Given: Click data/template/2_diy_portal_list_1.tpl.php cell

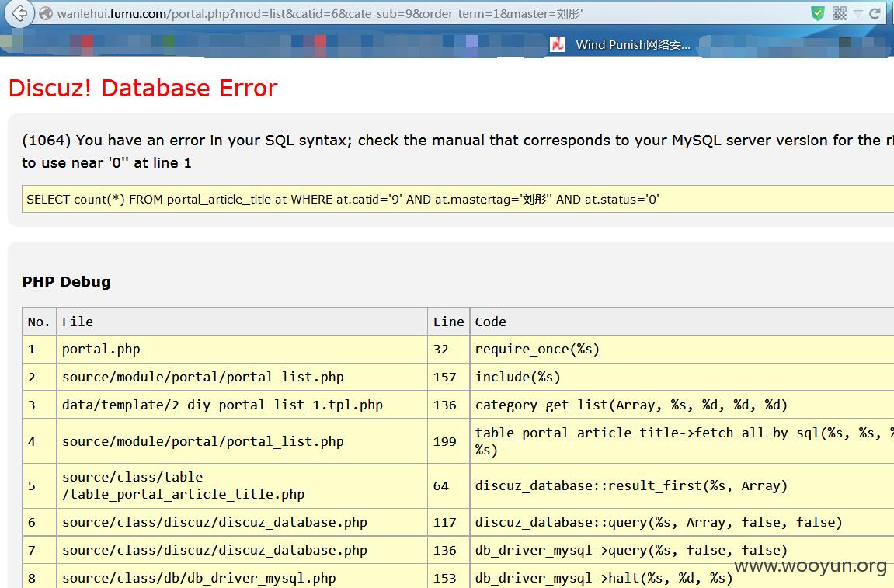Looking at the screenshot, I should click(242, 405).
